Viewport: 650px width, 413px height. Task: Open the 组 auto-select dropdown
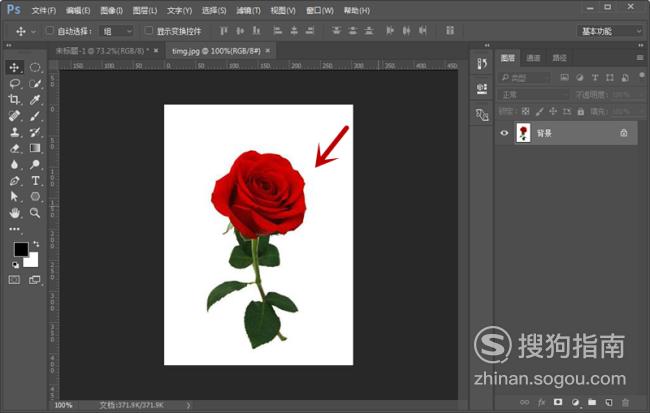[x=116, y=31]
